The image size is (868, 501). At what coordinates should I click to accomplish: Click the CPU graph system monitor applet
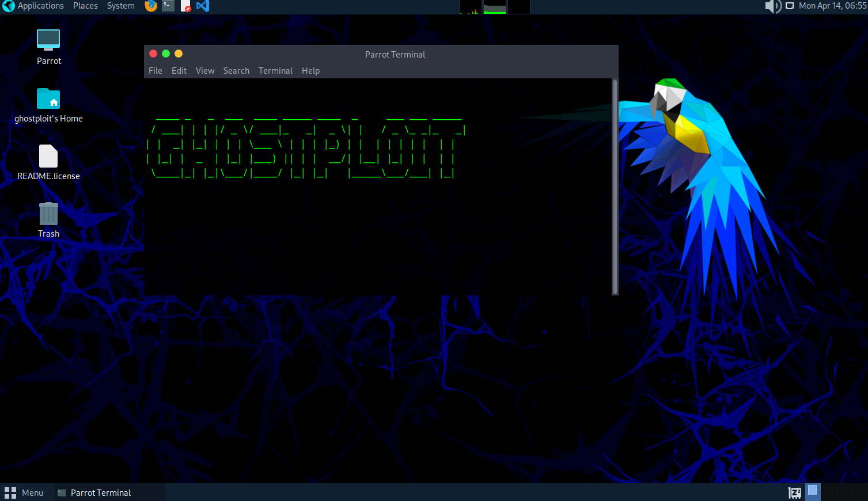pyautogui.click(x=471, y=7)
